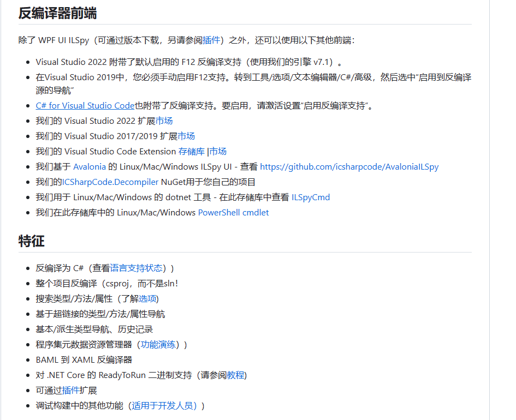The image size is (516, 420).
Task: Click text '基于超链接的类型/方法/属性导航'
Action: coord(100,314)
